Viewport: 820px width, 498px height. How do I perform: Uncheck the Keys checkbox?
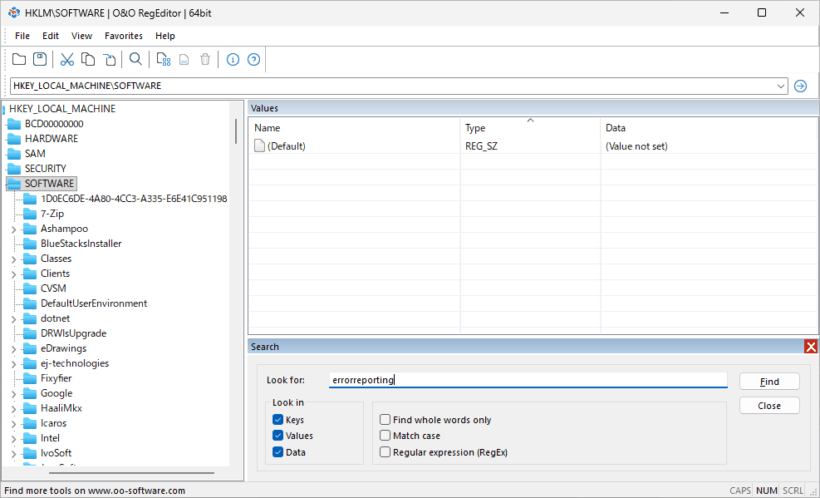[278, 420]
